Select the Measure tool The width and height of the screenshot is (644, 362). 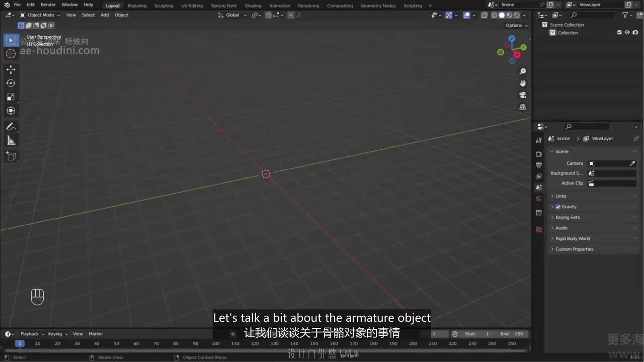(11, 141)
